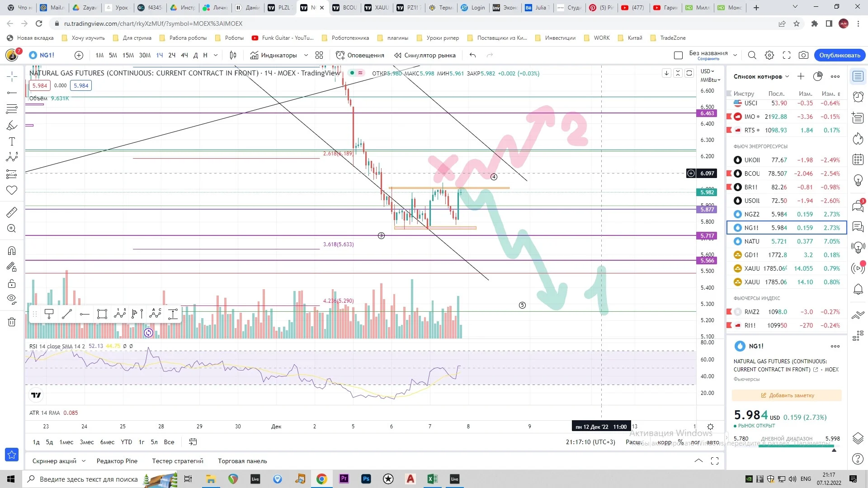
Task: Toggle hide all drawings eye icon
Action: click(12, 299)
